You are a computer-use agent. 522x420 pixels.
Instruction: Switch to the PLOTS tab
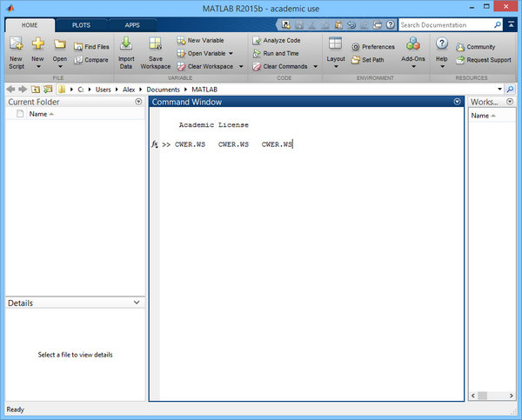tap(81, 26)
